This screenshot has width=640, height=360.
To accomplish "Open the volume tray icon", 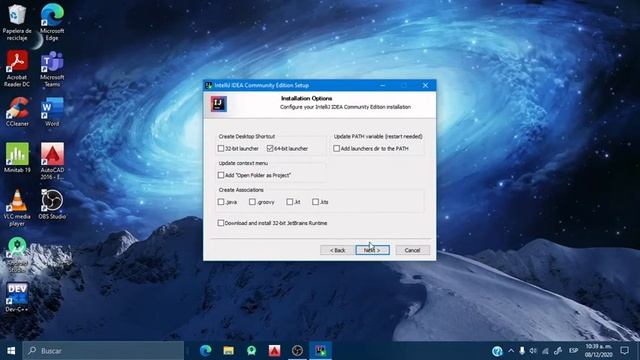I will (x=533, y=351).
